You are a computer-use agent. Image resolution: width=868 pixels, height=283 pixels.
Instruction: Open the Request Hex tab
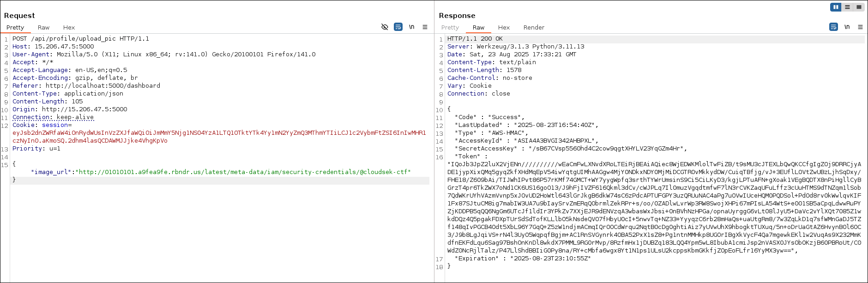click(69, 28)
